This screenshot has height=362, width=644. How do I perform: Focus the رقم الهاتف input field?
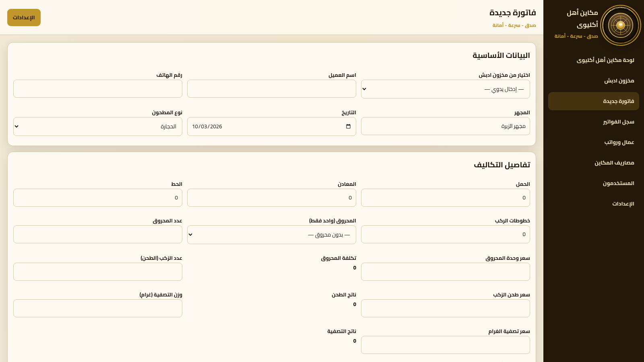(98, 88)
